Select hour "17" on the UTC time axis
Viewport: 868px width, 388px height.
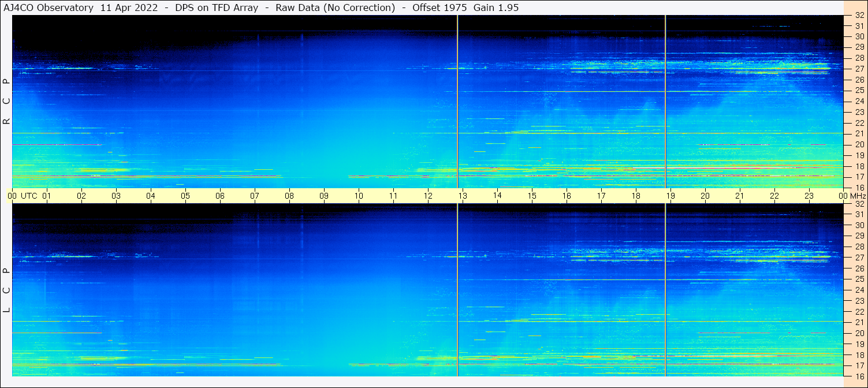tap(601, 196)
